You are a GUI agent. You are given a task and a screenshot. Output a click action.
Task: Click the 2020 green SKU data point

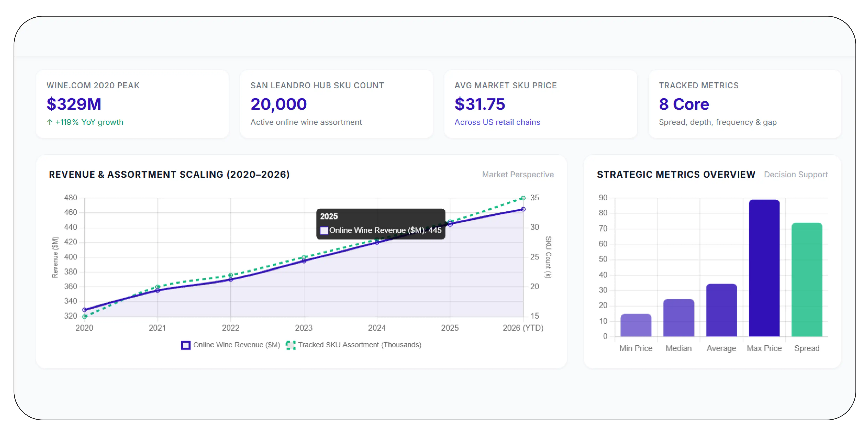click(x=85, y=316)
